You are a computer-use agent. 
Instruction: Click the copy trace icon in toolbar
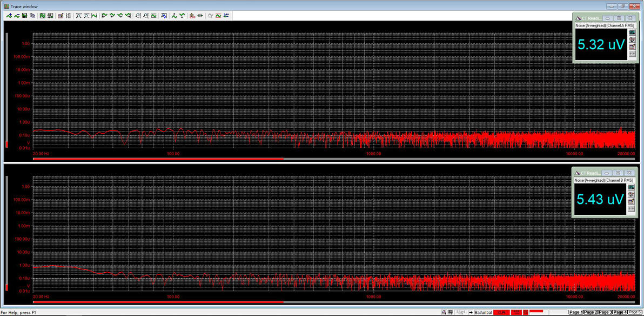point(32,16)
